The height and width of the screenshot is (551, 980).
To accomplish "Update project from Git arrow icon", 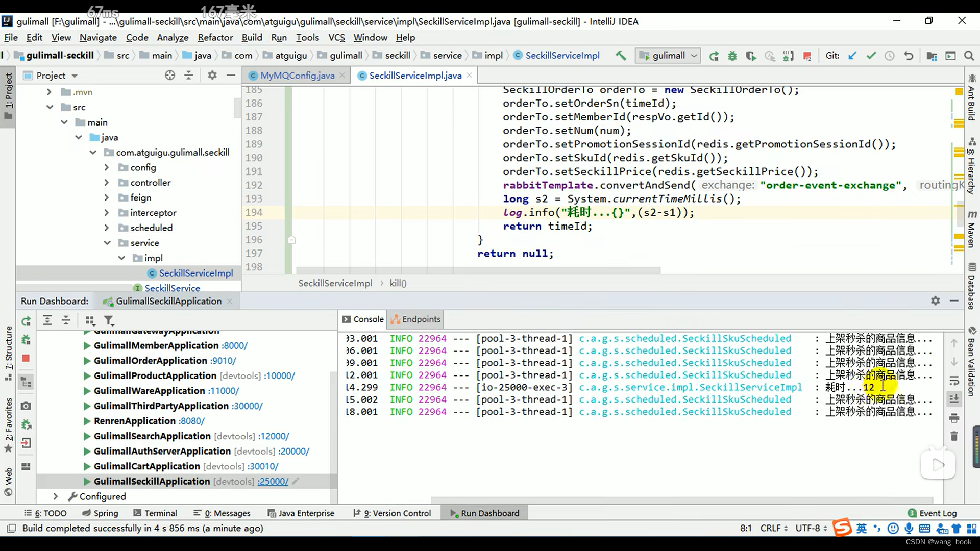I will pyautogui.click(x=852, y=56).
